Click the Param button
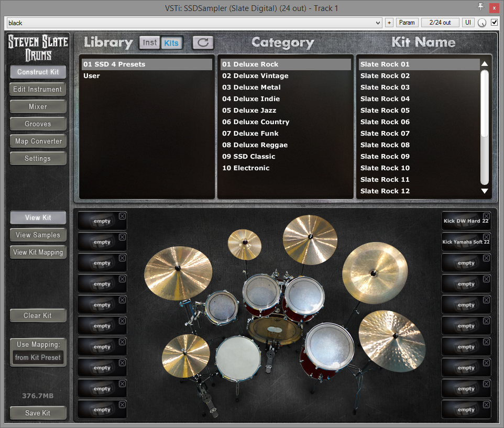This screenshot has height=428, width=504. coord(407,23)
